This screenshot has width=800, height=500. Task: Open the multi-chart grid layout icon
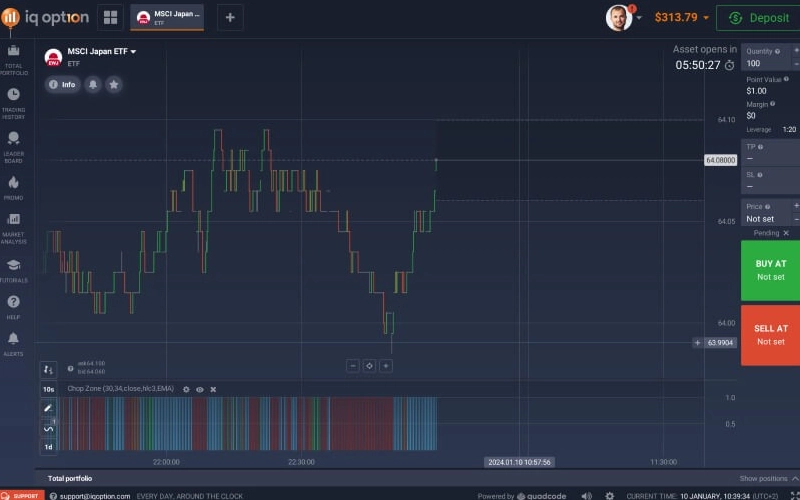[x=110, y=17]
